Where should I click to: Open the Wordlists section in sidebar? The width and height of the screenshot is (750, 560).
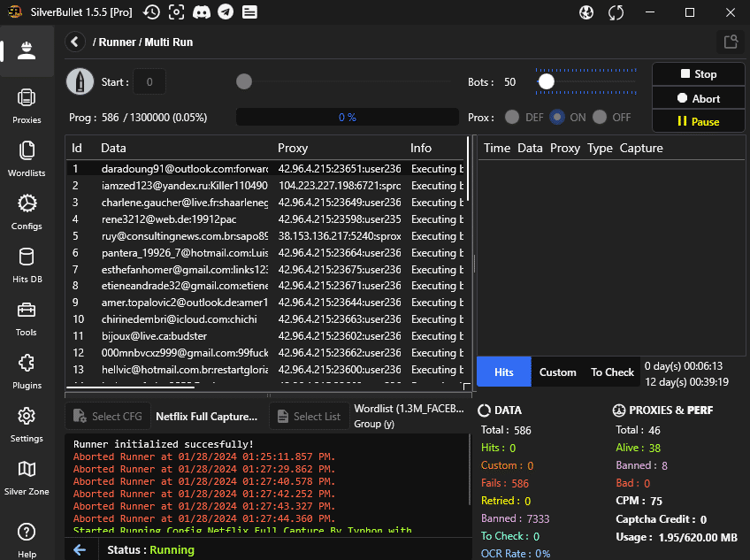(x=27, y=157)
